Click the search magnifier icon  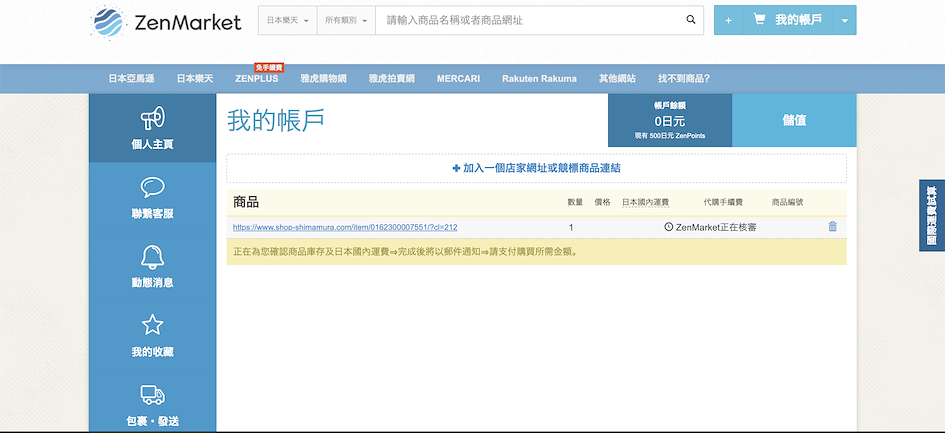[691, 20]
